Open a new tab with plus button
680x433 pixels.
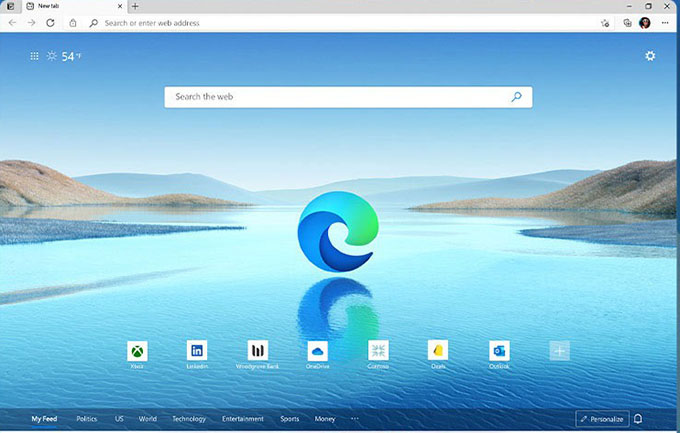pyautogui.click(x=135, y=6)
